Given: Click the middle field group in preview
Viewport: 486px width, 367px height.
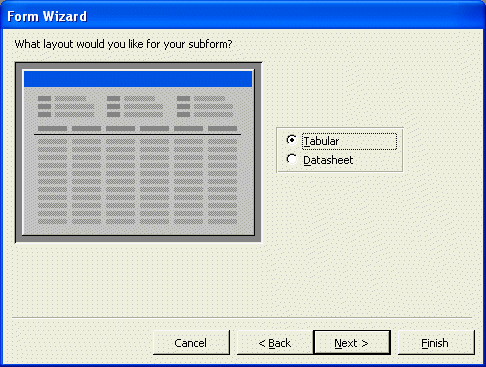Looking at the screenshot, I should coord(135,106).
